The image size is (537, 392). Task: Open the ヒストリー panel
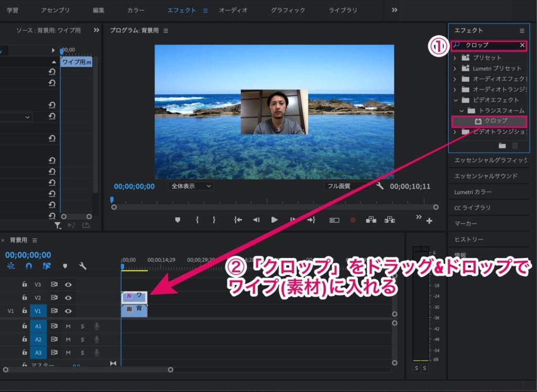468,239
